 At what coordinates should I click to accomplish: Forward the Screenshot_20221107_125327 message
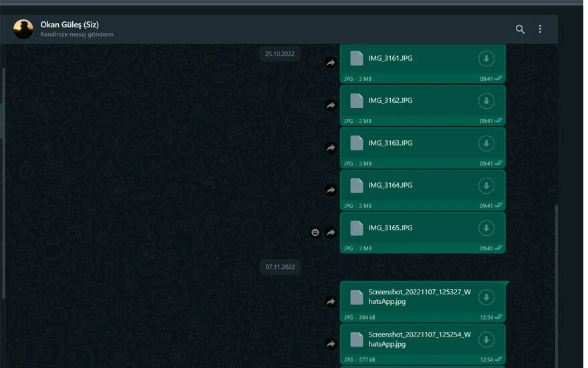330,302
